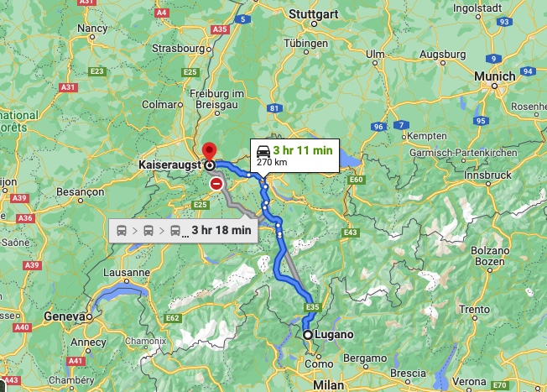Click the Kaiseraugst place label
The height and width of the screenshot is (392, 547).
point(170,165)
